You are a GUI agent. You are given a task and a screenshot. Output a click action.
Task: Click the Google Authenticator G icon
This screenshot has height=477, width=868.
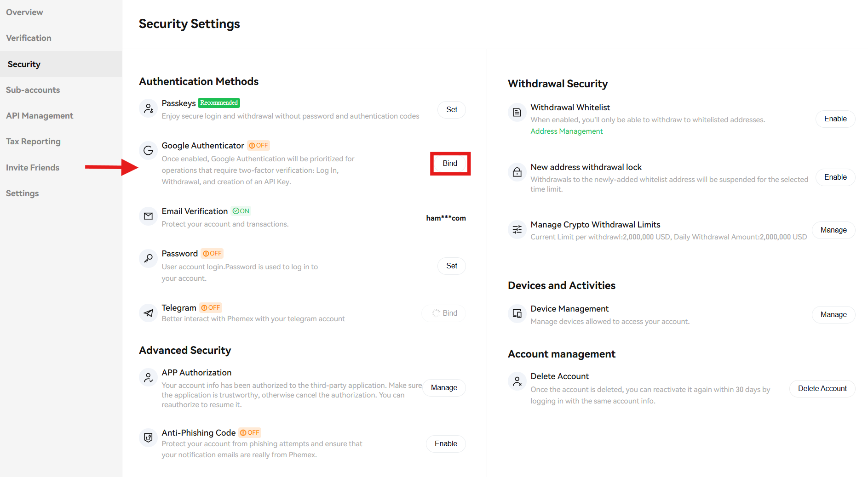coord(148,150)
